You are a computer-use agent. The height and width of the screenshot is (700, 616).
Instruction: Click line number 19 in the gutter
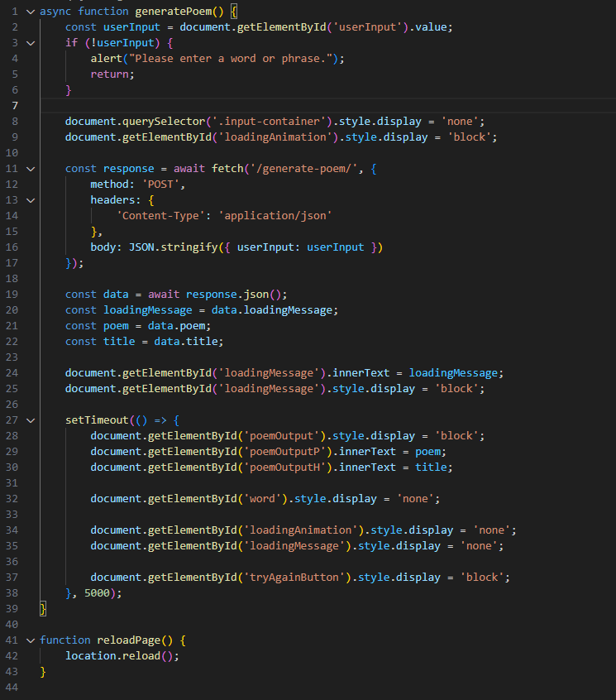click(13, 295)
